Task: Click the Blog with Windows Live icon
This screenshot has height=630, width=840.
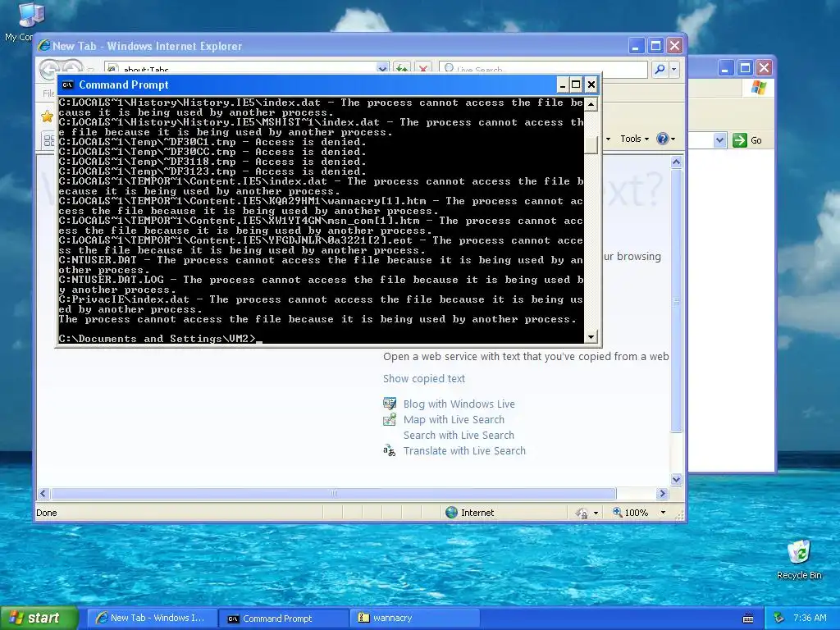Action: [390, 404]
